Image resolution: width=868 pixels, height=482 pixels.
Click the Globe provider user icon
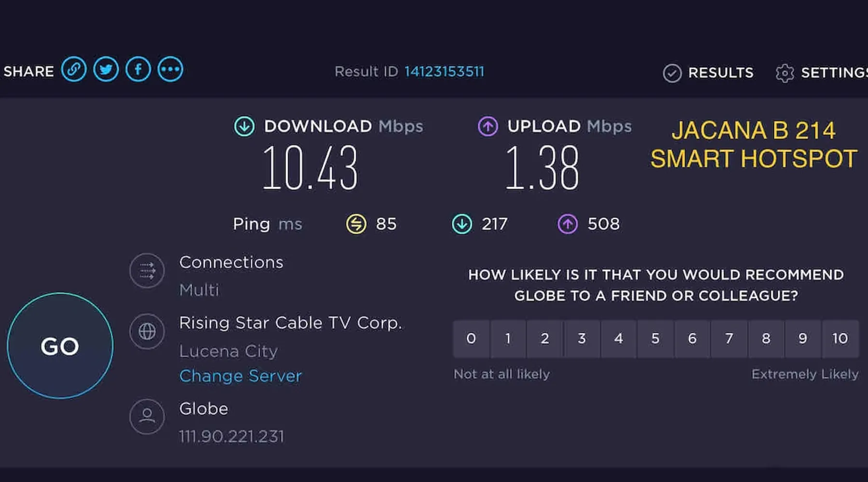coord(147,416)
